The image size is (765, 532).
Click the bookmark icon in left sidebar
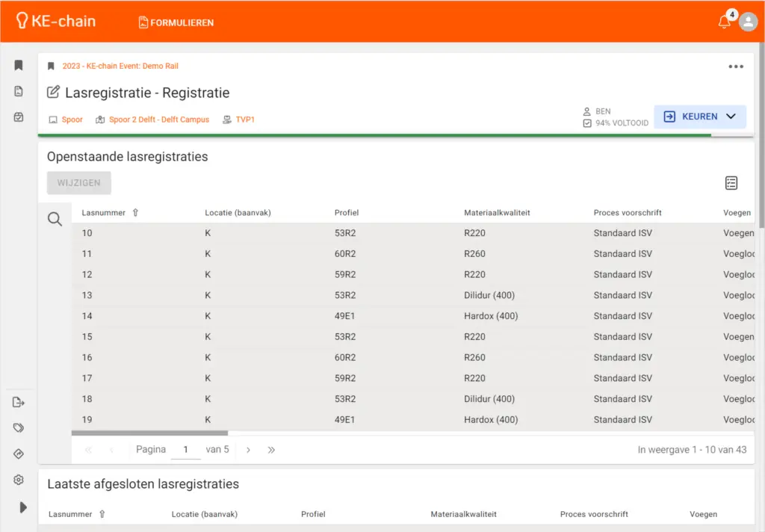pos(19,66)
